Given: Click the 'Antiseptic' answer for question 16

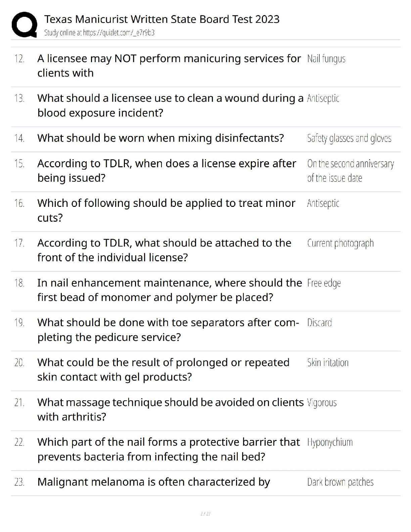Looking at the screenshot, I should [323, 203].
